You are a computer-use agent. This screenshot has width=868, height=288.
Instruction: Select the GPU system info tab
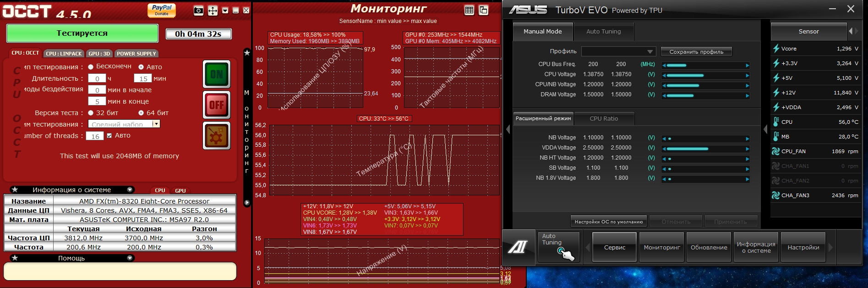(x=180, y=190)
